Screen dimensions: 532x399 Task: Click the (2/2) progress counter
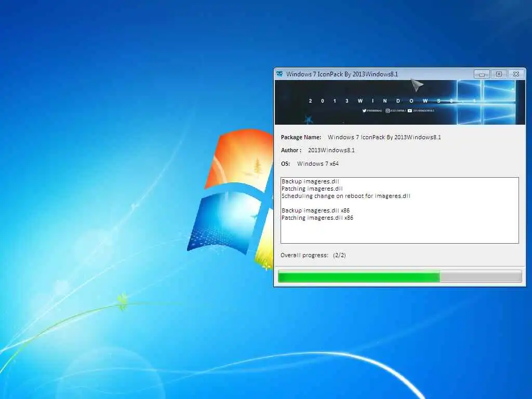click(339, 255)
